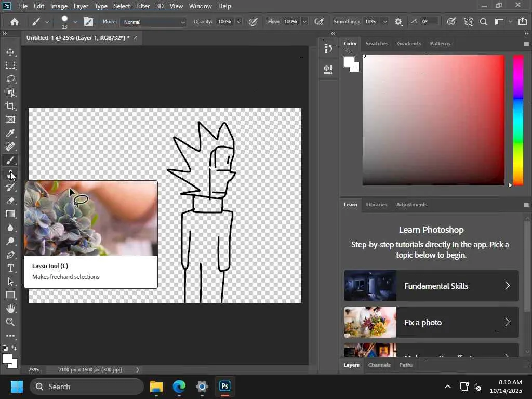Toggle the brush settings panel button
532x399 pixels.
(x=89, y=22)
